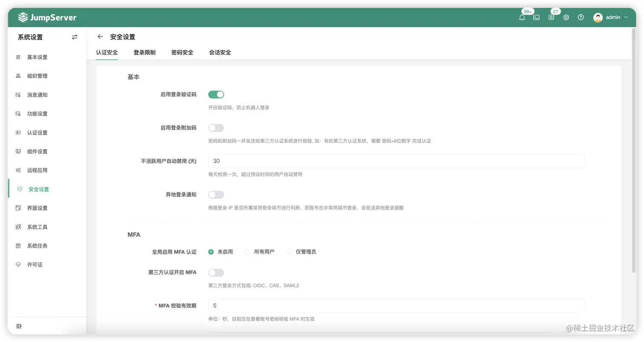Select the 仅管理员 MFA radio option

pyautogui.click(x=289, y=252)
